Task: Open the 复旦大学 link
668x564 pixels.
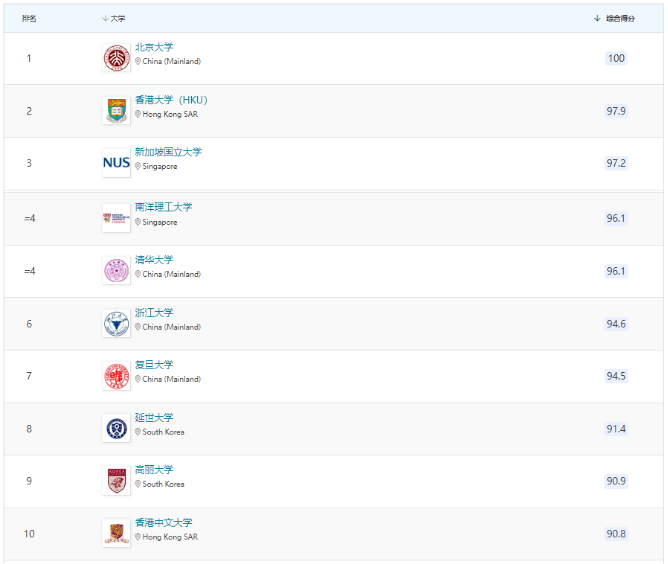Action: [x=154, y=365]
